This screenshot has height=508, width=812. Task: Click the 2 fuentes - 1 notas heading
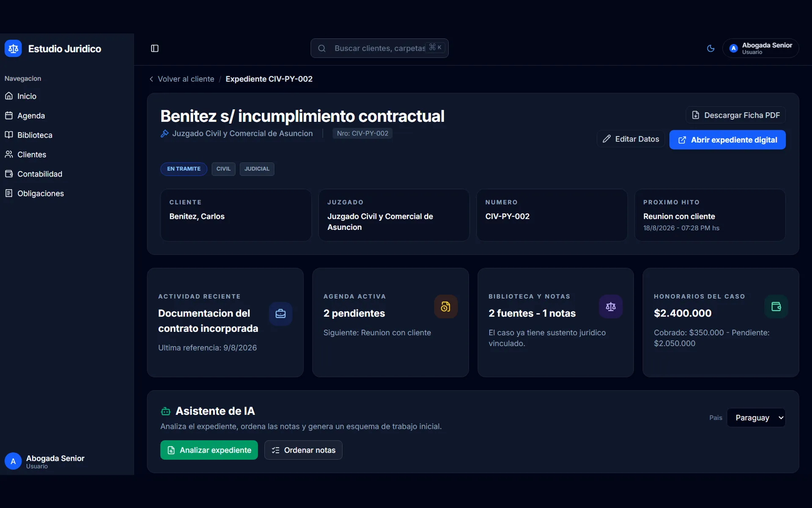[532, 313]
